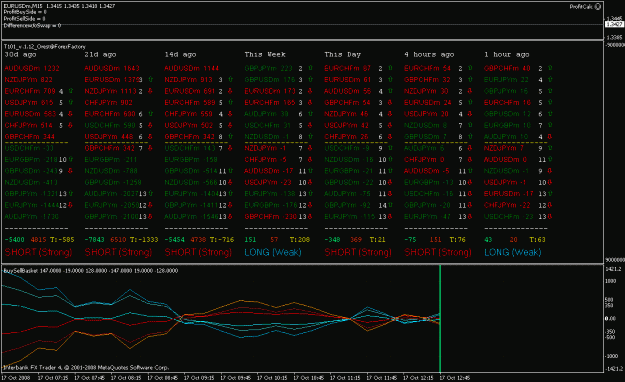The width and height of the screenshot is (625, 382).
Task: Click the up arrow beside NZDJPYm 913
Action: [x=230, y=80]
